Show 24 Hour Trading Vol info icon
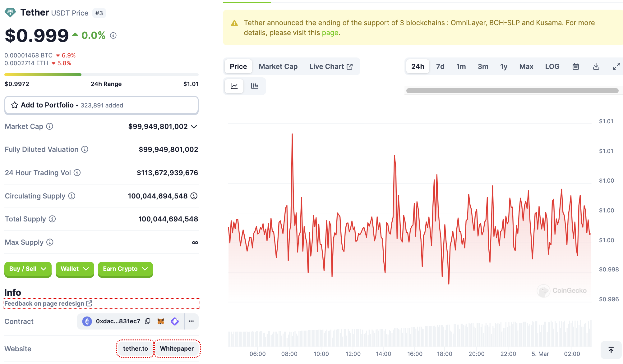This screenshot has height=364, width=623. click(77, 173)
